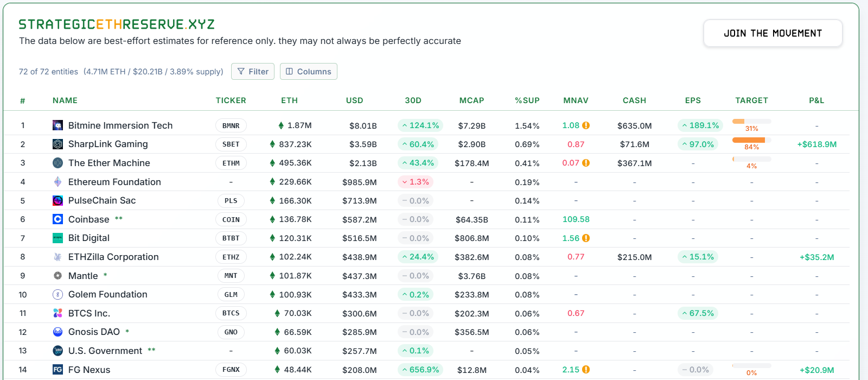This screenshot has height=380, width=868.
Task: Click The Ether Machine logo icon
Action: 58,163
